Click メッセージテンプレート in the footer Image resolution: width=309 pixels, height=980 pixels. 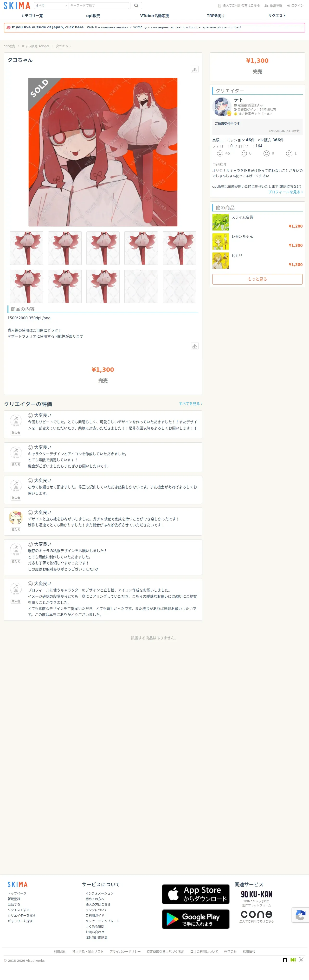pos(103,921)
